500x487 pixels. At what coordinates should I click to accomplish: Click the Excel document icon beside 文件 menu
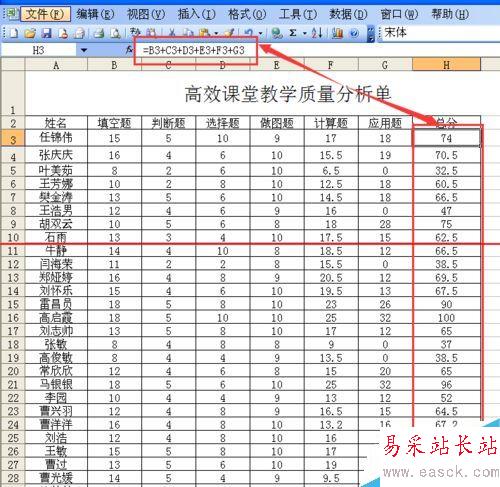[12, 14]
